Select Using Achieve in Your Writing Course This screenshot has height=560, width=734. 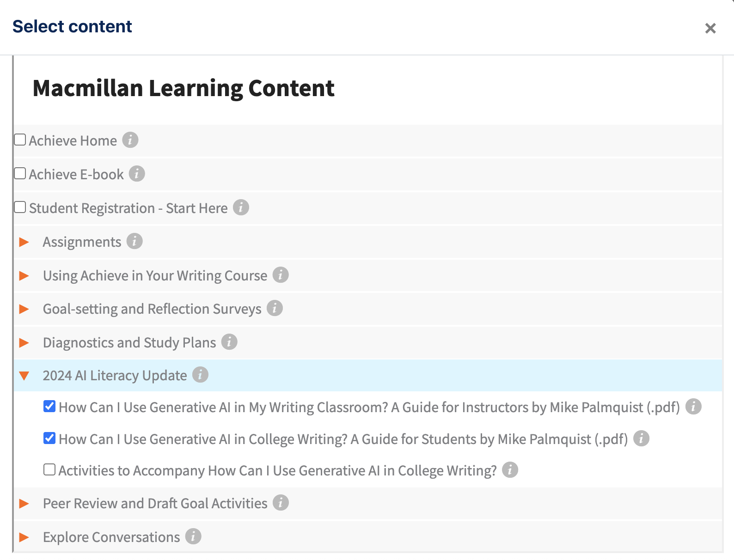click(x=155, y=275)
